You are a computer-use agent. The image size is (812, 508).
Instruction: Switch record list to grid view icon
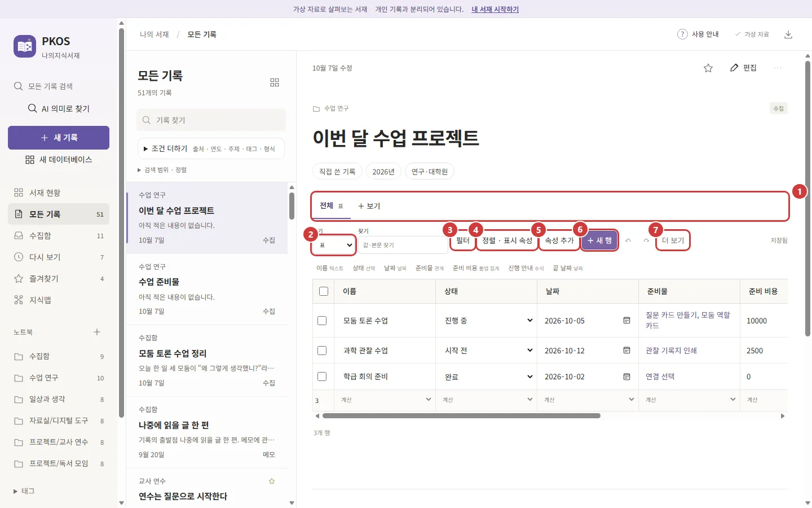coord(275,82)
